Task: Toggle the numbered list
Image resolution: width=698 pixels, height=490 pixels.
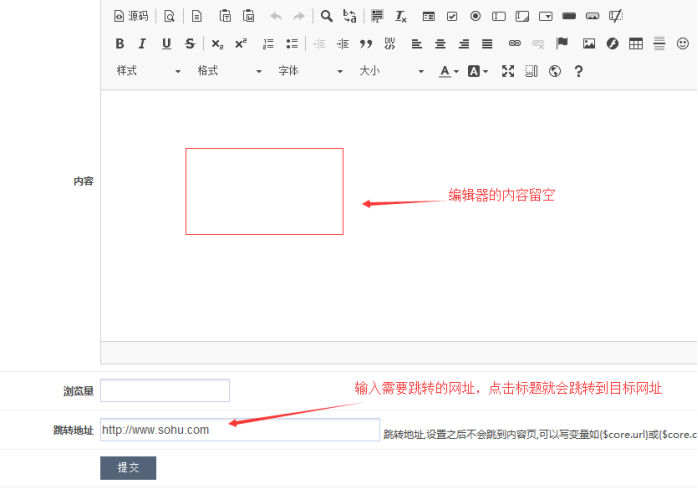Action: (268, 44)
